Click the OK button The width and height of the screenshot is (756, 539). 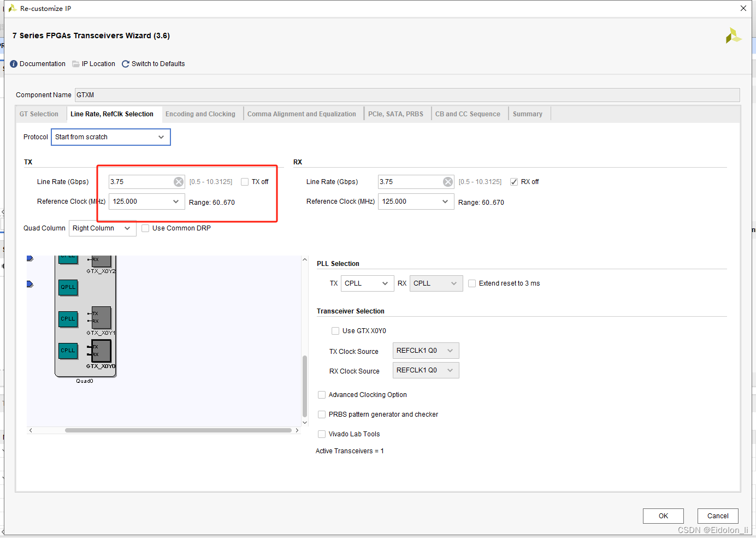[x=663, y=516]
